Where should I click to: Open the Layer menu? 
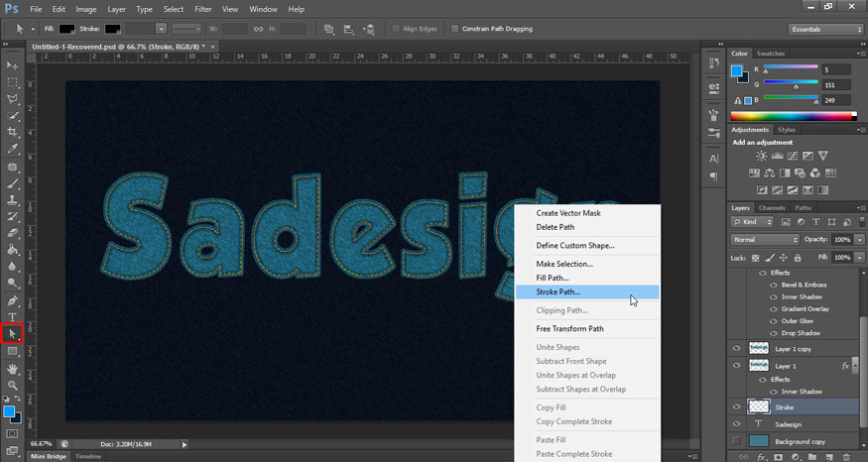[x=116, y=9]
